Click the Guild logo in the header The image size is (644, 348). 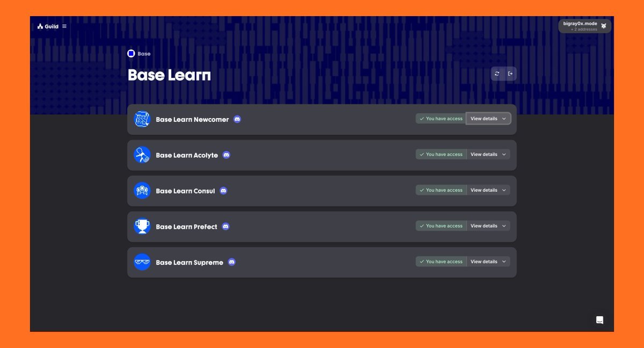tap(48, 26)
